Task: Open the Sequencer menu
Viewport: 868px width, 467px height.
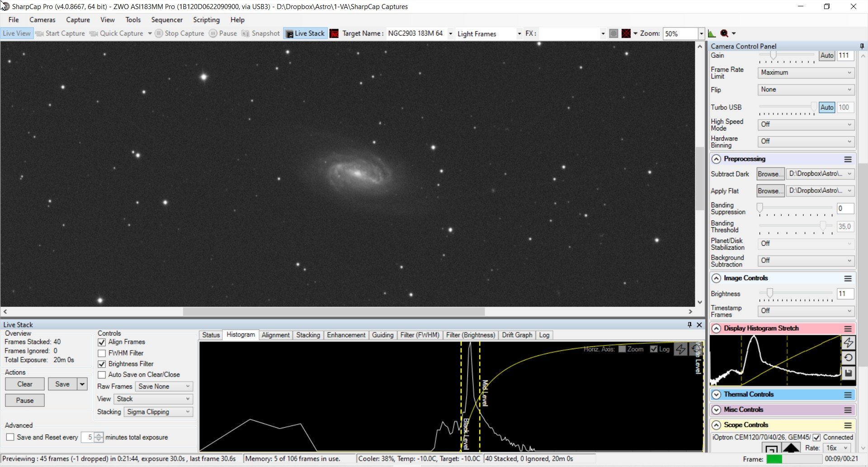Action: (167, 20)
